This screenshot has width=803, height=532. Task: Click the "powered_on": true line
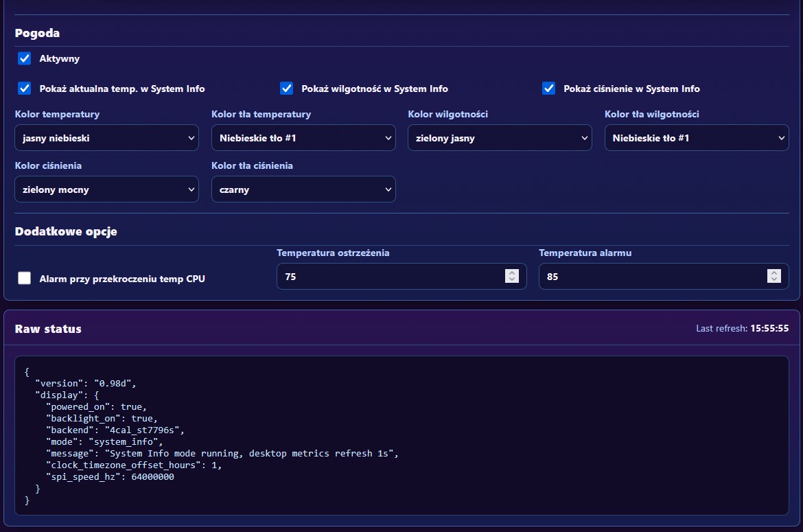click(96, 406)
